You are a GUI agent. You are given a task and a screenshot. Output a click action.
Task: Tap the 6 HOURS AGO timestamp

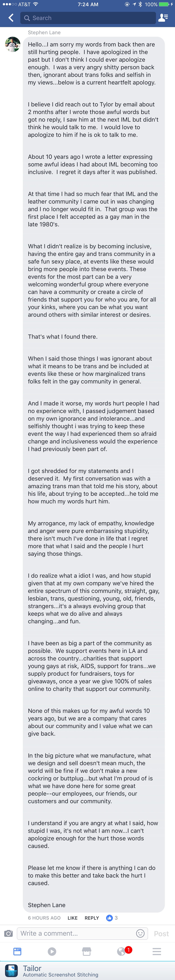[44, 918]
